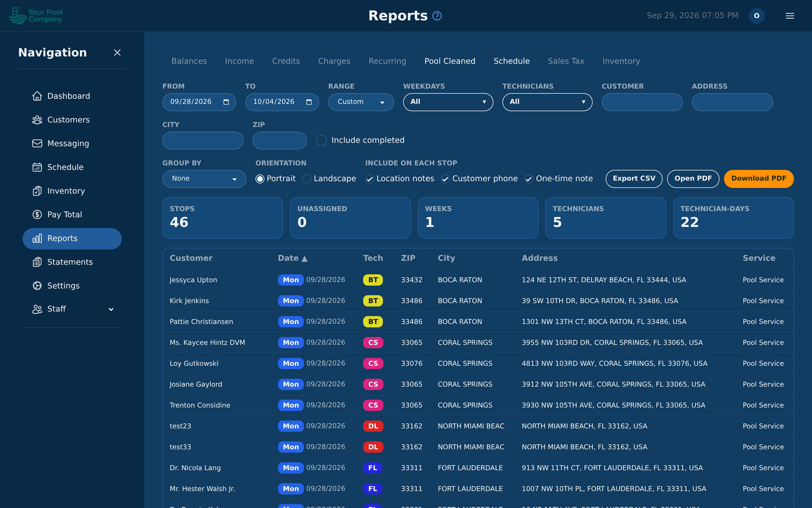The height and width of the screenshot is (508, 812).
Task: Click the Statements document icon
Action: click(x=37, y=262)
